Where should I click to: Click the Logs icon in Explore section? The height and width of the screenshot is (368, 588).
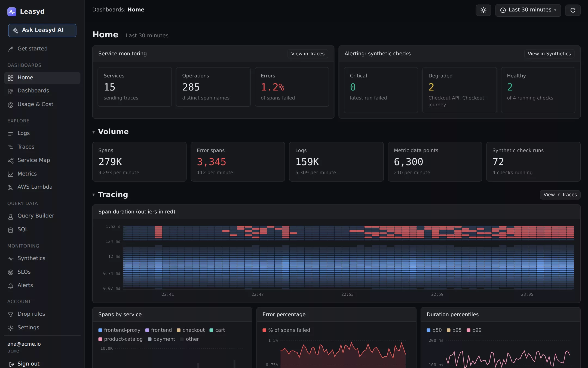pos(11,134)
